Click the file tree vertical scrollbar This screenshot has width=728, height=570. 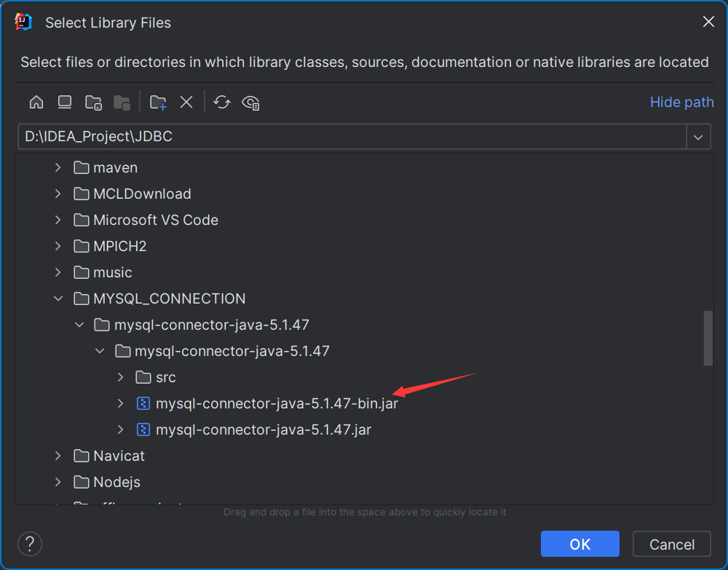click(708, 339)
